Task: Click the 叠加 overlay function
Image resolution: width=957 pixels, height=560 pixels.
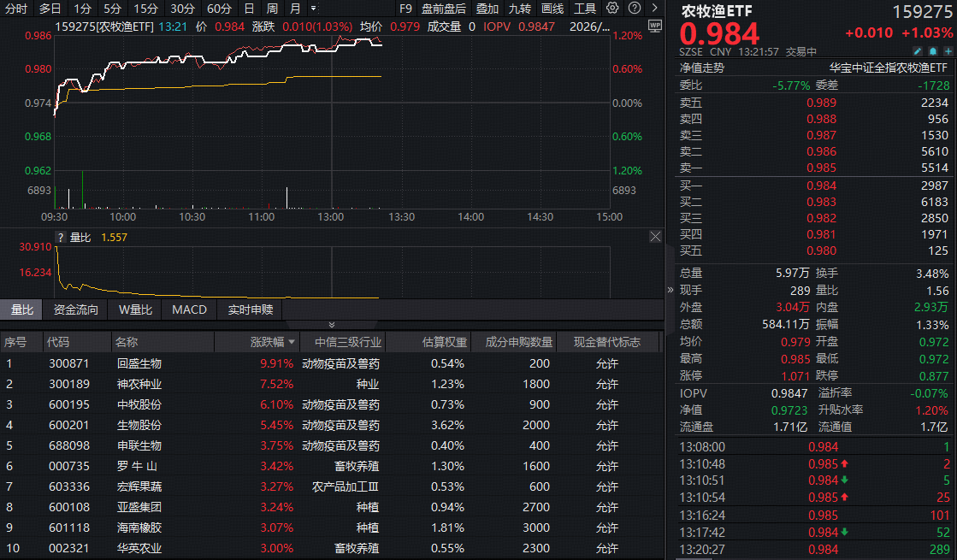Action: coord(487,8)
